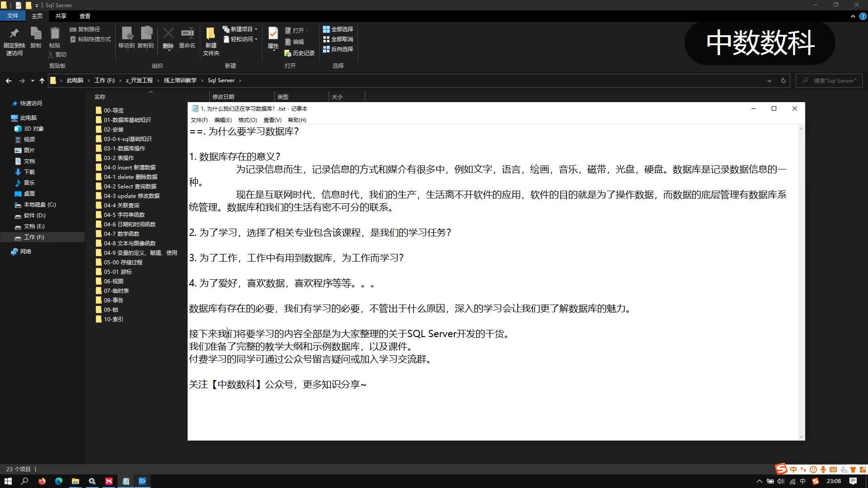Click the Pin to Quick access icon
Image resolution: width=868 pixels, height=488 pixels.
tap(14, 33)
